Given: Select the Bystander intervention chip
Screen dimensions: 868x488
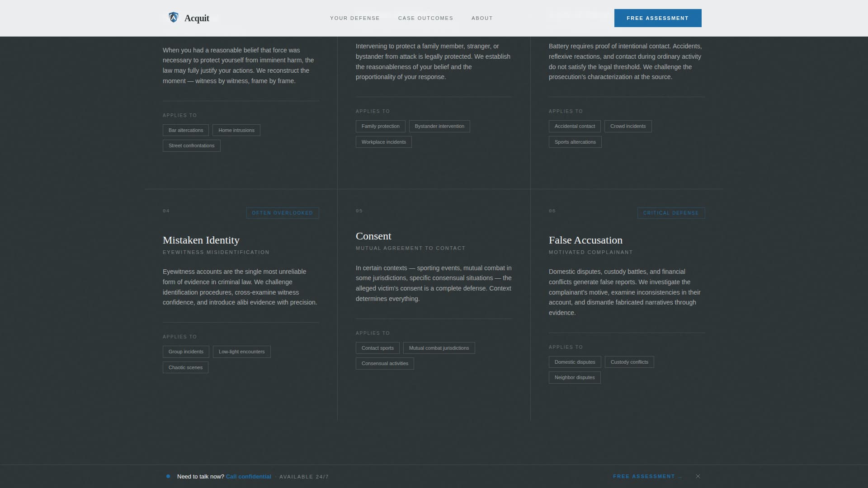Looking at the screenshot, I should coord(439,126).
